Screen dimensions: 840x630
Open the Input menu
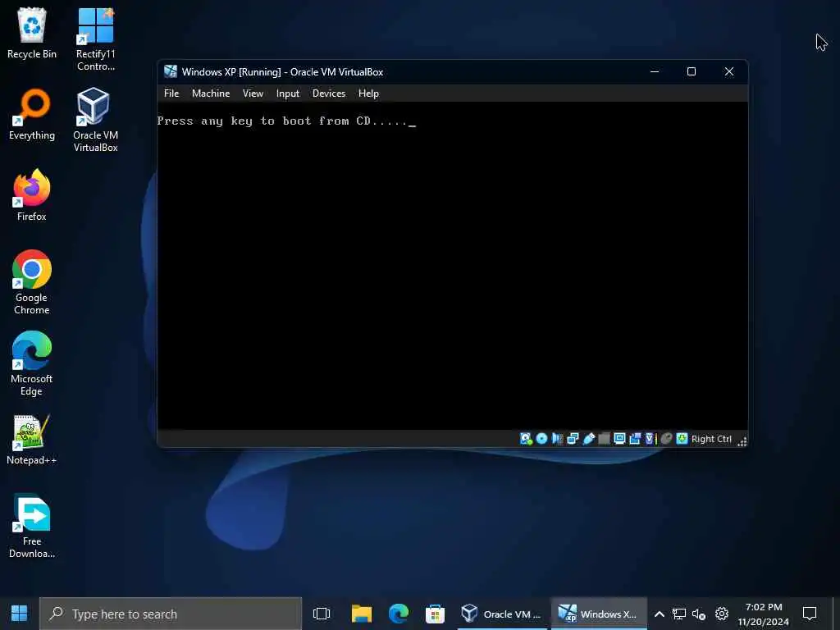[288, 94]
